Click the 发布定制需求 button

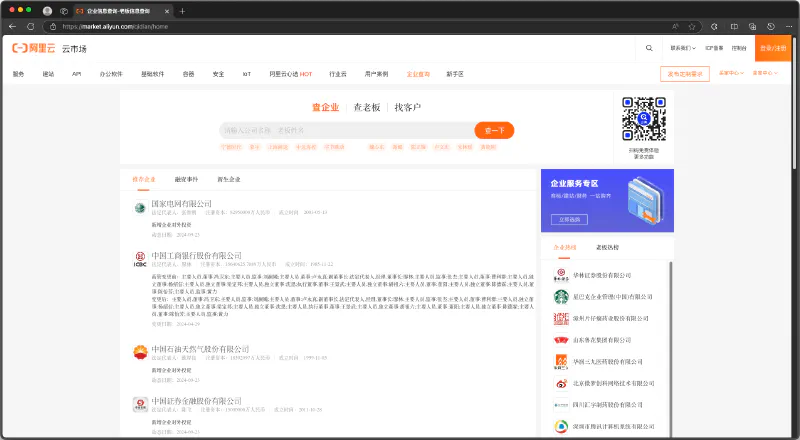(685, 74)
